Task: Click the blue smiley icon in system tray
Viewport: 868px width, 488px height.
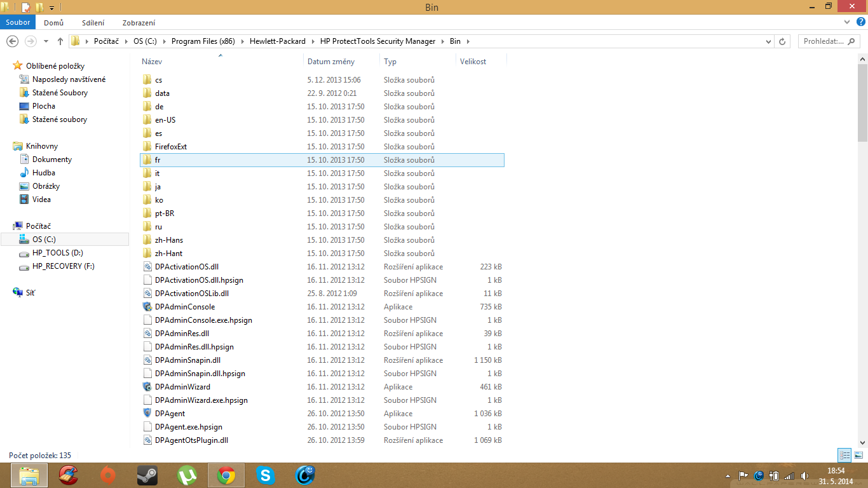Action: [x=759, y=475]
